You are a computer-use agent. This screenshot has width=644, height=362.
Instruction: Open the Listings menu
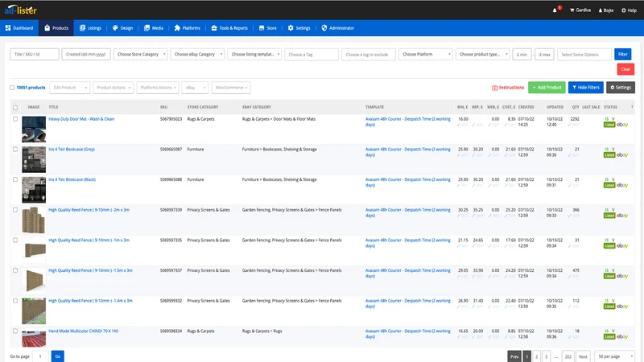(x=90, y=28)
